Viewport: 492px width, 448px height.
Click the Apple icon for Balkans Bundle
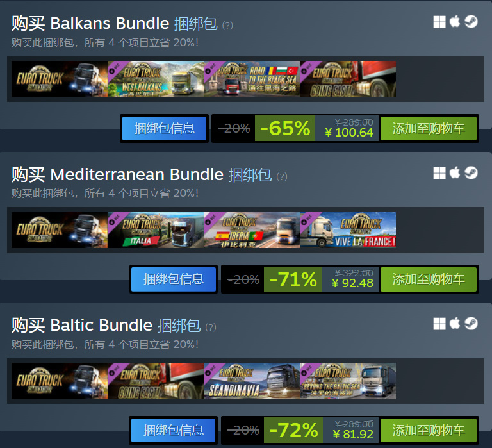455,22
